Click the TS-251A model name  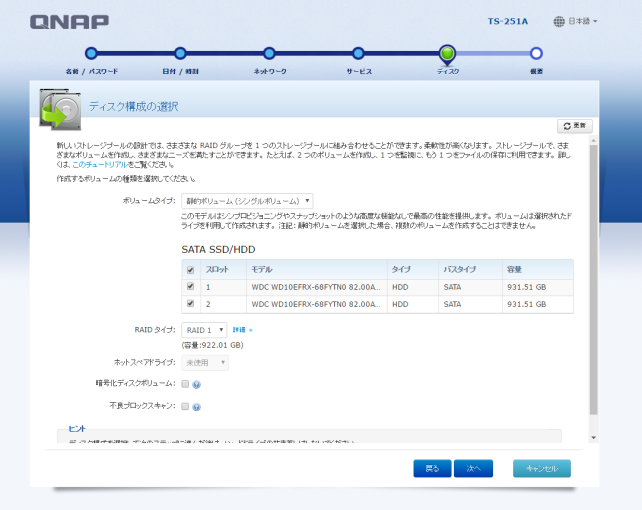point(508,21)
